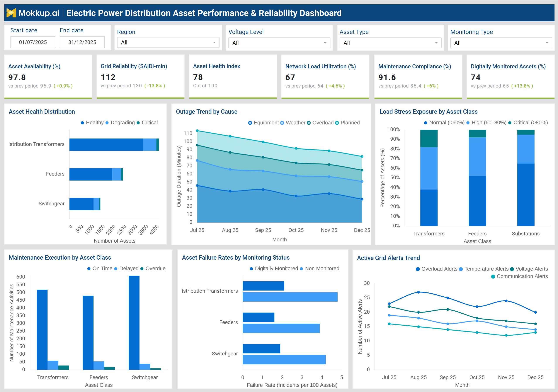Viewport: 558px width, 392px height.
Task: Edit the Start date field 01/07/2025
Action: coord(33,42)
